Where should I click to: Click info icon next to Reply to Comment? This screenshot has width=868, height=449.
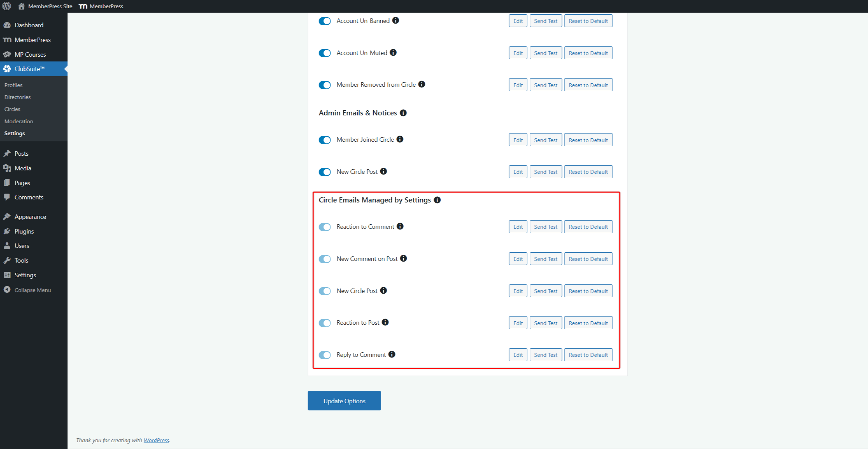pyautogui.click(x=392, y=354)
